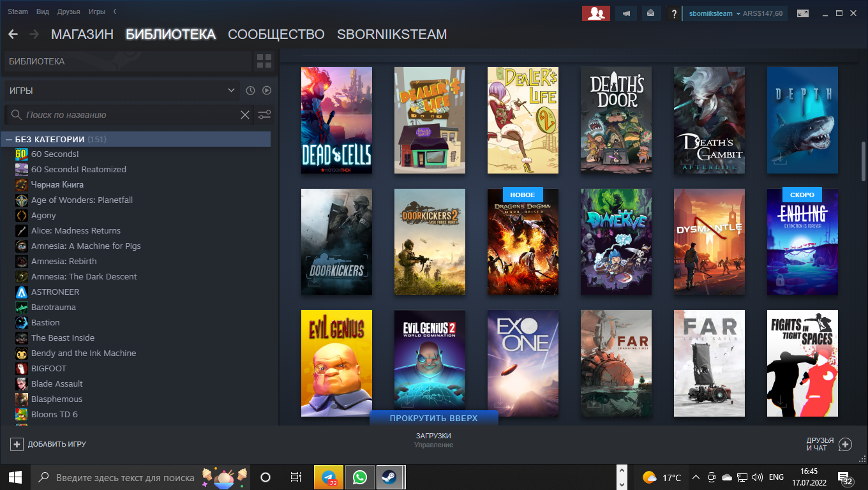
Task: Open Steam help question mark
Action: (673, 13)
